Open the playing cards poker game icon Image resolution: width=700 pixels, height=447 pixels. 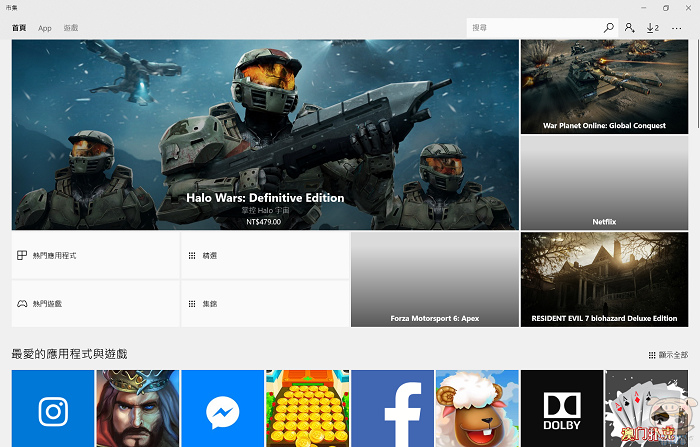pyautogui.click(x=647, y=408)
